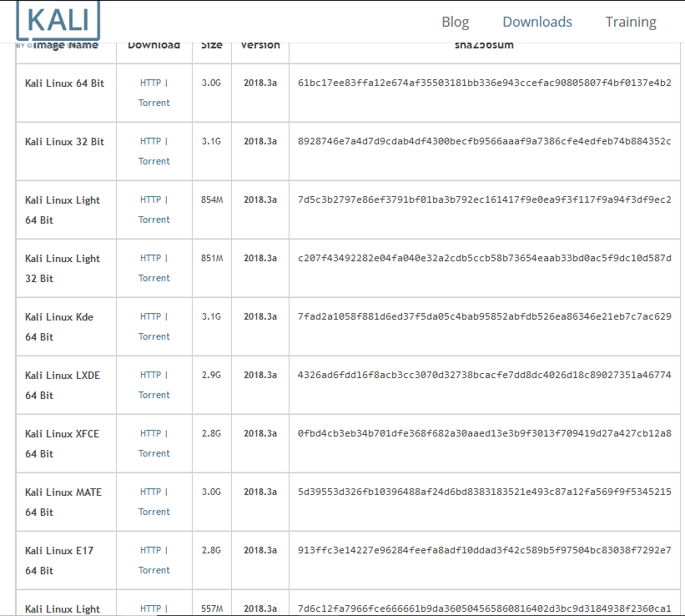Download Kali Linux Kde torrent file

point(154,336)
